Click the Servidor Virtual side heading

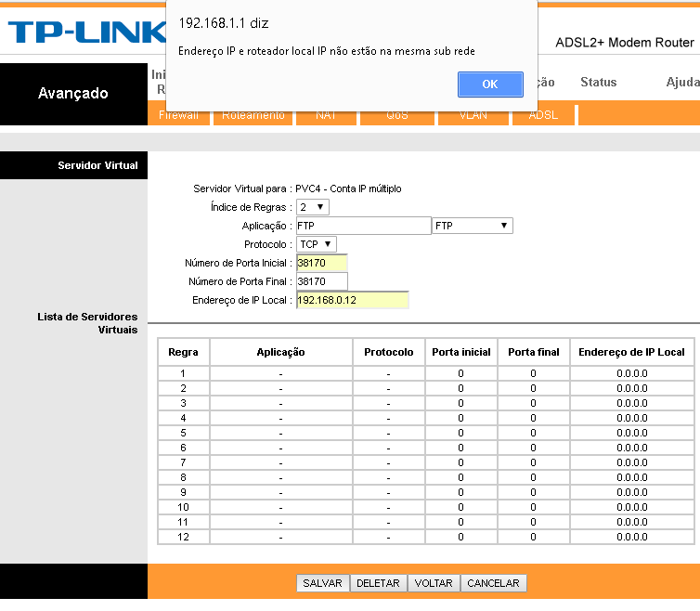coord(97,165)
